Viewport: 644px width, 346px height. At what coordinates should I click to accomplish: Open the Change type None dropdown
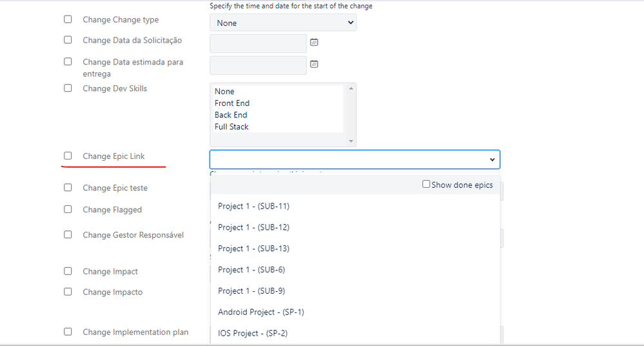tap(283, 23)
